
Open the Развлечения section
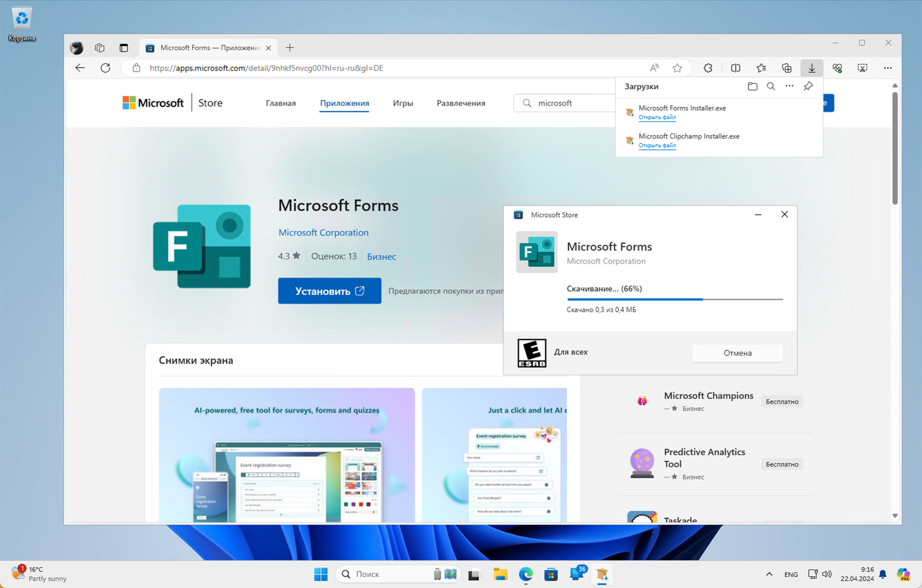[461, 103]
